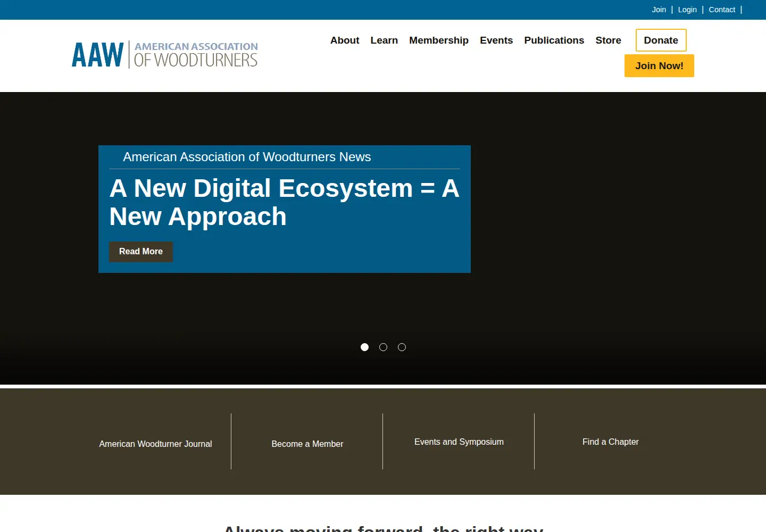Select the first carousel slide dot
This screenshot has height=532, width=766.
coord(364,347)
